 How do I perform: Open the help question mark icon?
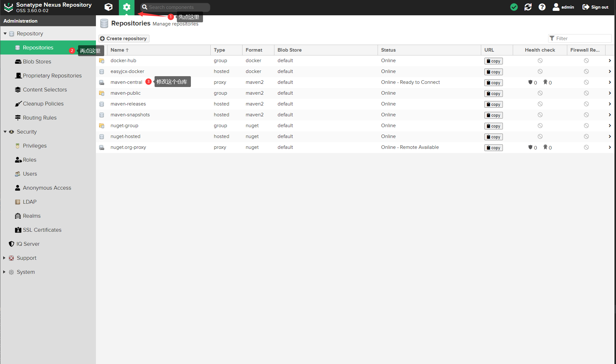[542, 7]
